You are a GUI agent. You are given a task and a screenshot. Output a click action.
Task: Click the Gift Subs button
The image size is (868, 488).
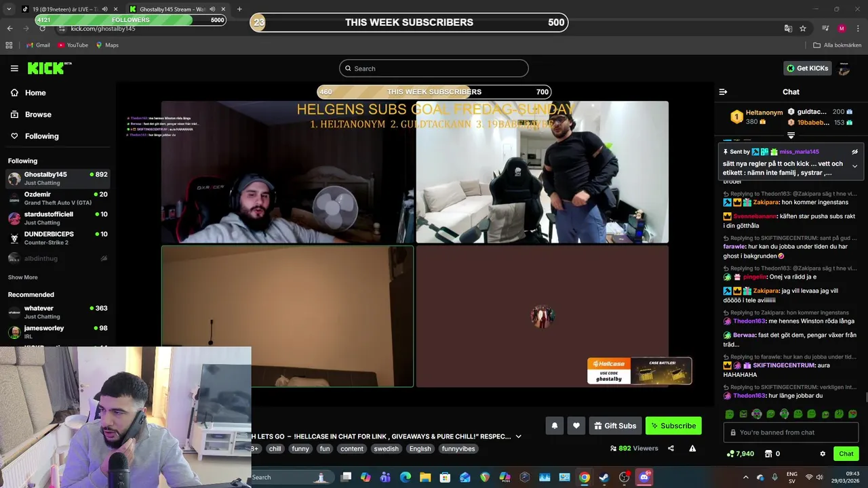click(615, 426)
